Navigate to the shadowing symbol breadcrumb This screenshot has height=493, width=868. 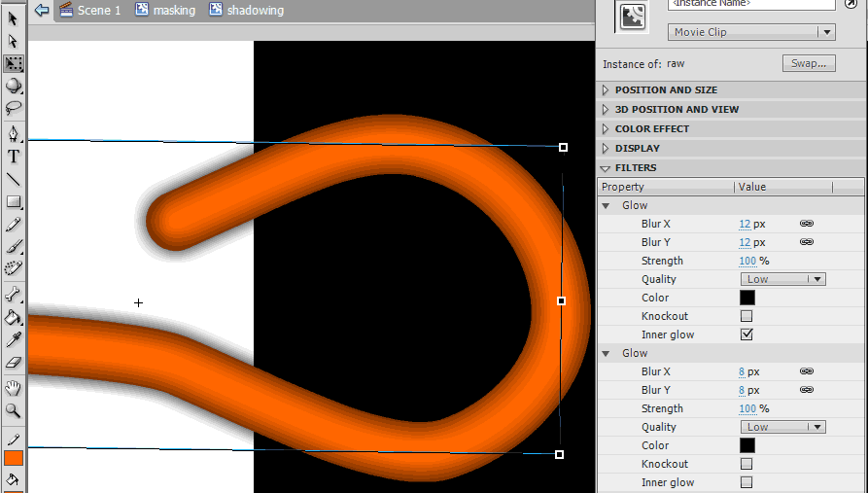[246, 10]
